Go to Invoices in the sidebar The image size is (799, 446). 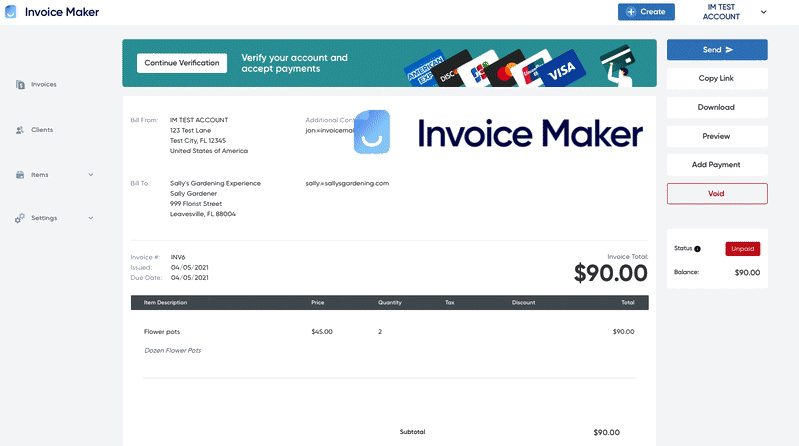[x=44, y=85]
